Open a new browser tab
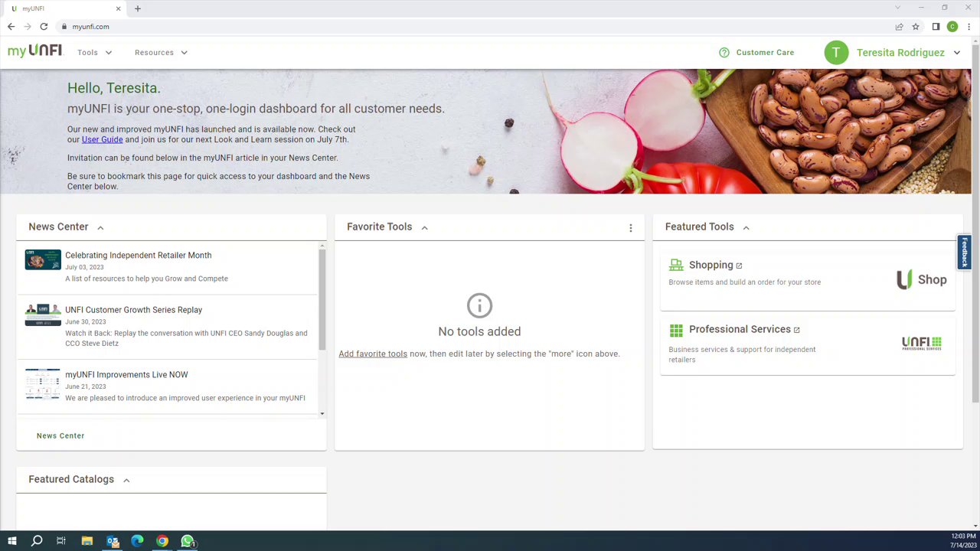This screenshot has width=980, height=551. pyautogui.click(x=138, y=8)
